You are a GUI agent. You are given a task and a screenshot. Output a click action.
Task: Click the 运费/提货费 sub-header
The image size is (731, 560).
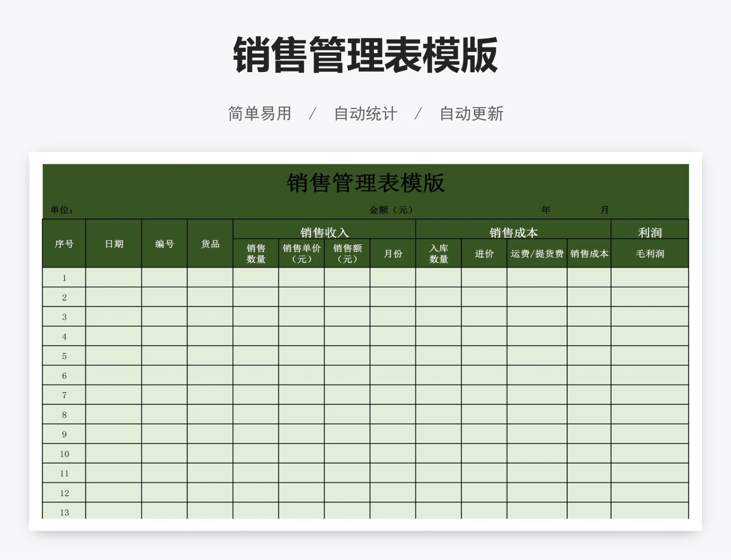[x=536, y=253]
